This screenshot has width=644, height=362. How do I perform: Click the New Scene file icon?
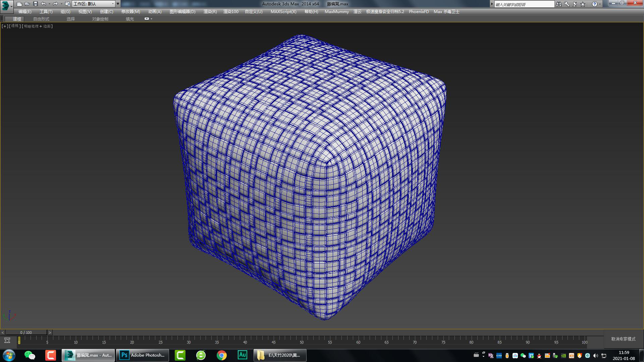[19, 4]
